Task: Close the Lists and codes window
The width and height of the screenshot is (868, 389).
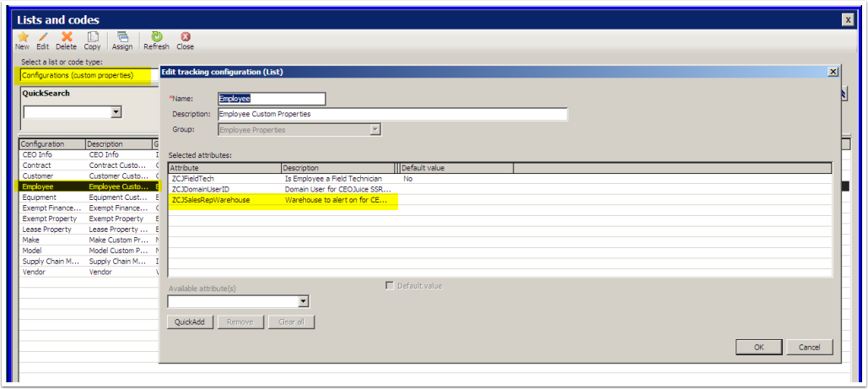Action: click(848, 20)
